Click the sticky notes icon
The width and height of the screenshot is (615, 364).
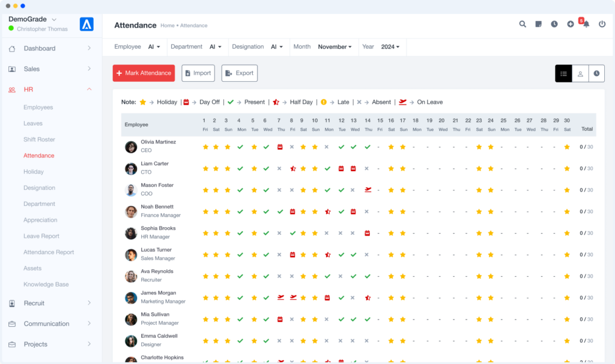539,24
